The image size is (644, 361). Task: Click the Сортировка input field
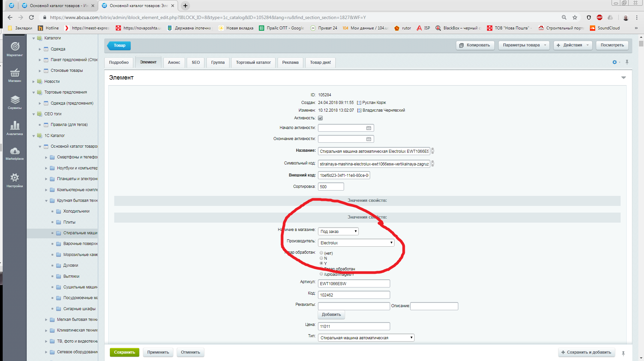(x=331, y=187)
